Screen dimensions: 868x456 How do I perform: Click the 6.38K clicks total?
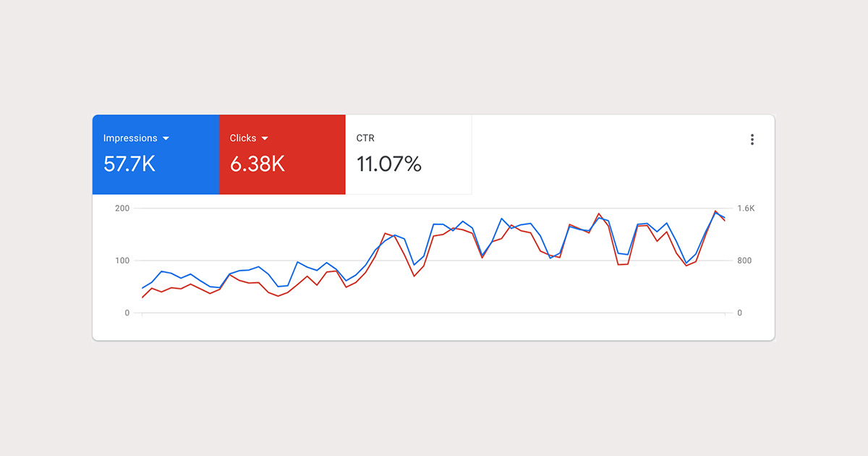coord(258,164)
